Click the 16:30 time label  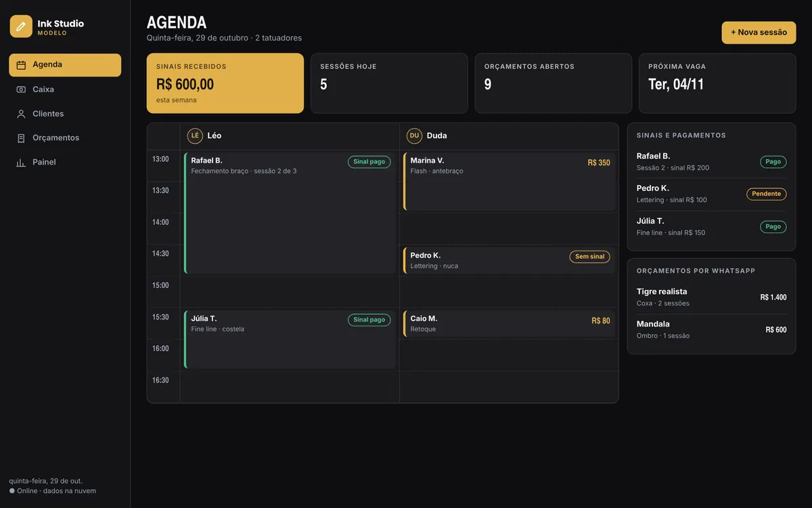pos(160,380)
